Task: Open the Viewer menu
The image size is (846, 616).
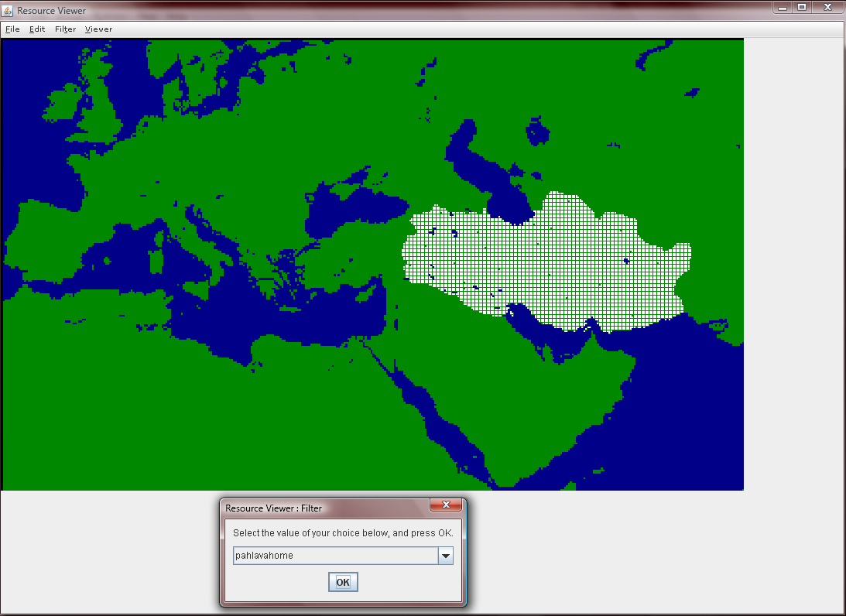Action: click(99, 29)
